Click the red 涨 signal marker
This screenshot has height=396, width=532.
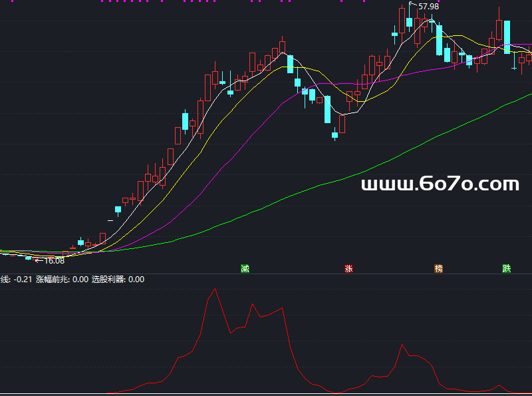(x=348, y=269)
